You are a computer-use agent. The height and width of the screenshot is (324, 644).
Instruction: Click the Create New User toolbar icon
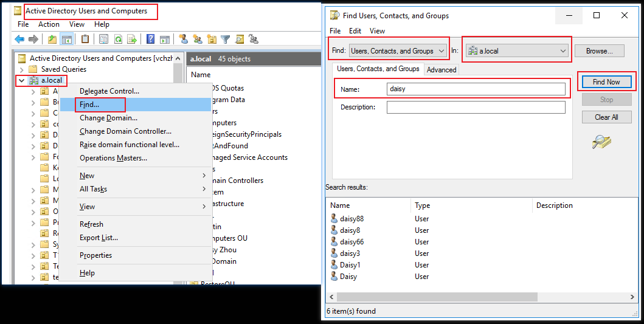pyautogui.click(x=184, y=39)
